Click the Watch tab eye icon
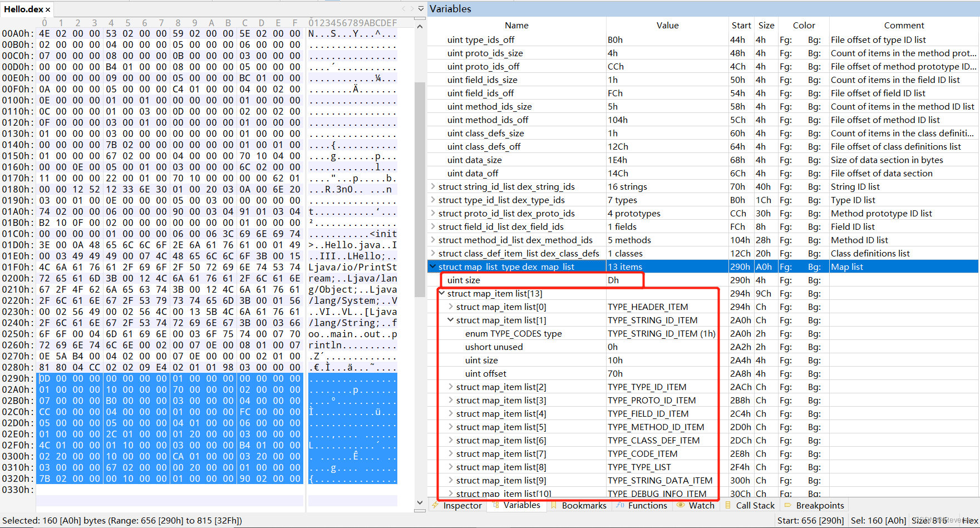Image resolution: width=980 pixels, height=528 pixels. [x=681, y=505]
